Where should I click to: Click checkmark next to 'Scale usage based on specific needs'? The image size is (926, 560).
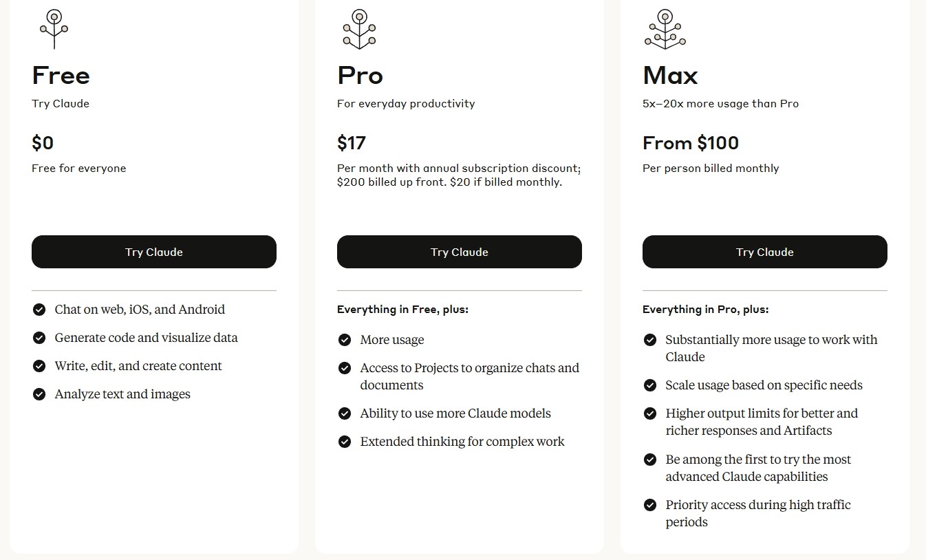[650, 385]
